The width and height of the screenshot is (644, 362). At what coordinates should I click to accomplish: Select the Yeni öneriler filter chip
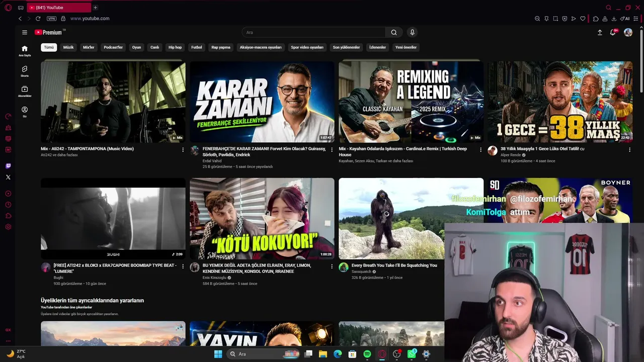click(x=406, y=47)
